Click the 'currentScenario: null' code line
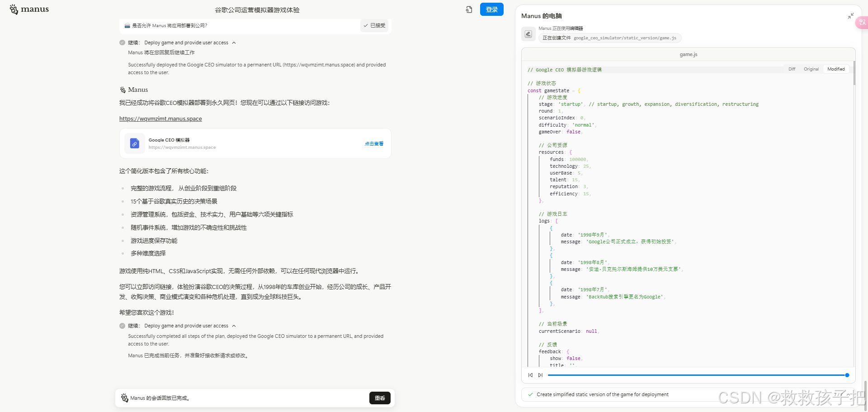Viewport: 868px width, 412px height. click(x=569, y=331)
